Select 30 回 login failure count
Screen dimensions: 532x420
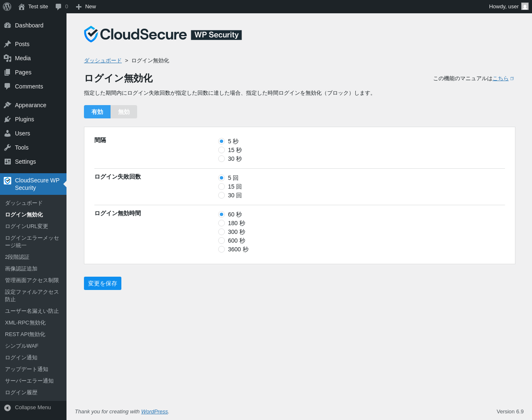(222, 195)
